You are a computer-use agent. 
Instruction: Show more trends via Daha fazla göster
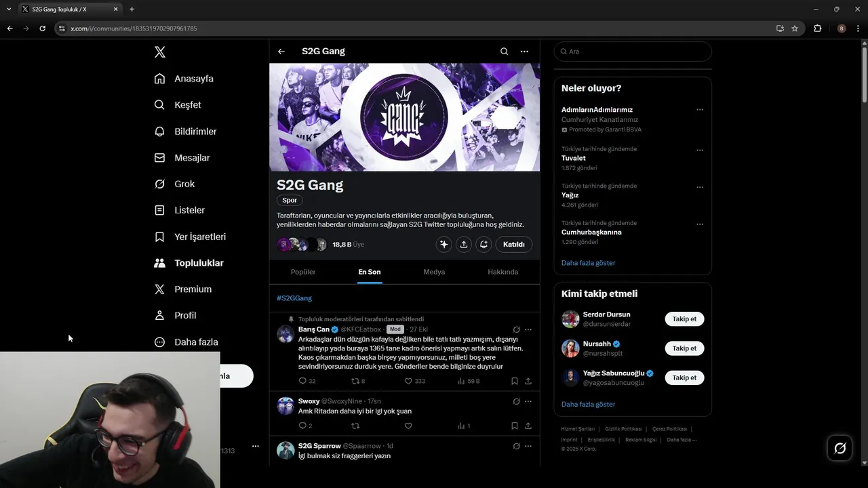point(588,263)
